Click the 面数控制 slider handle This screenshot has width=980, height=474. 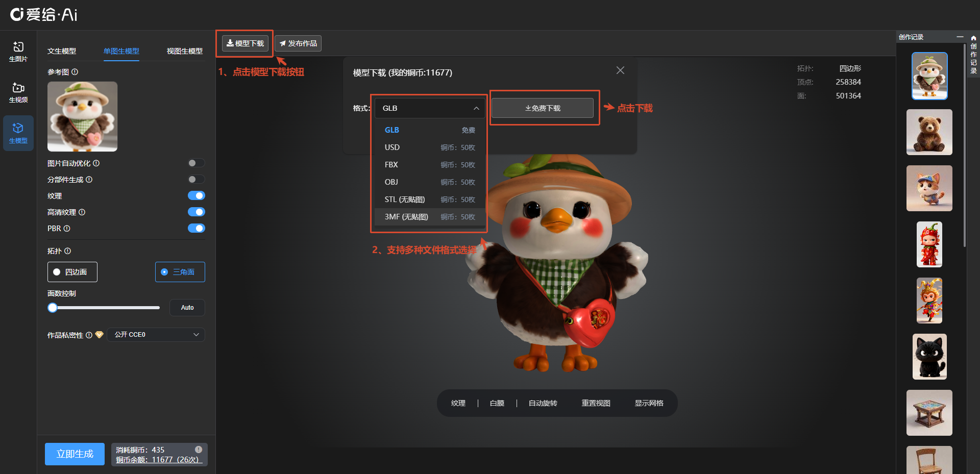coord(53,308)
